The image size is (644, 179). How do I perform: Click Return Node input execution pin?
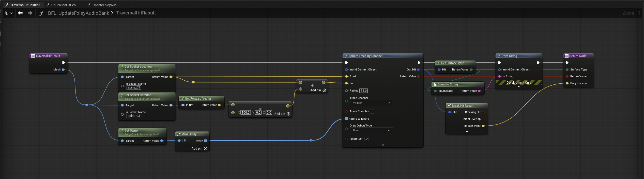click(567, 63)
